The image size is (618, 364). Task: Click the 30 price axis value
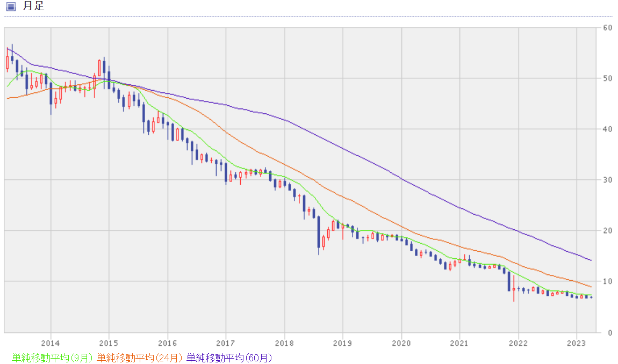(x=608, y=180)
